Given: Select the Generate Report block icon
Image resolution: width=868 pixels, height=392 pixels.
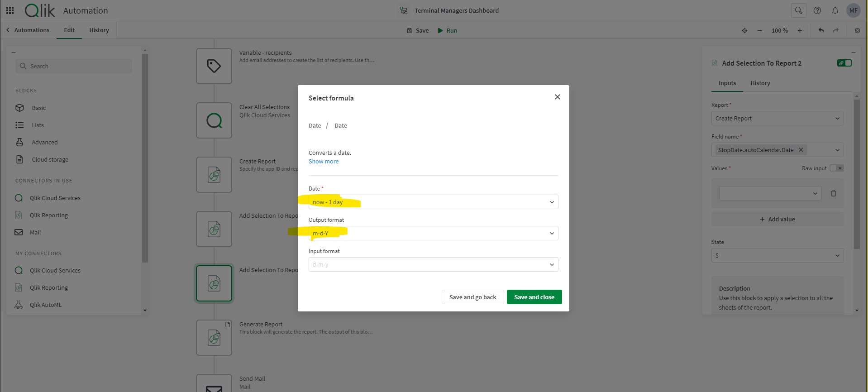Looking at the screenshot, I should click(x=214, y=338).
